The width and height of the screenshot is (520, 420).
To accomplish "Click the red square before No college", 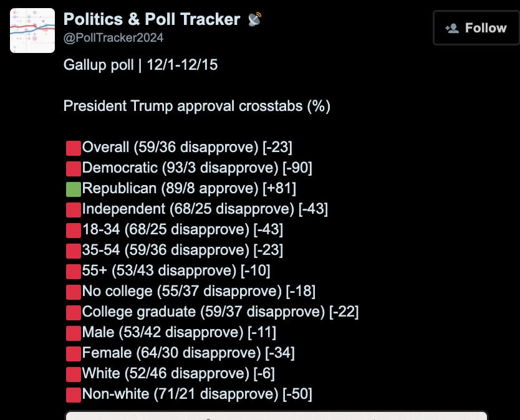I will pos(74,292).
